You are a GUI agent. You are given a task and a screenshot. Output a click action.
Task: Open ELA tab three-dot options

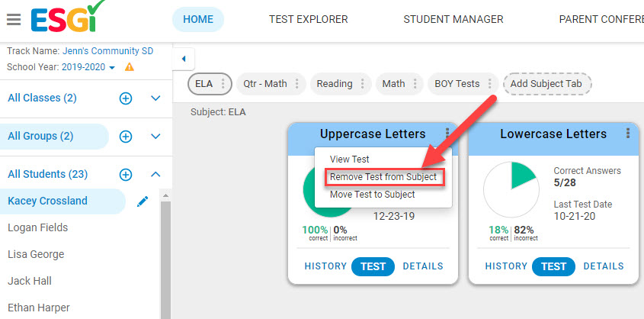tap(223, 84)
